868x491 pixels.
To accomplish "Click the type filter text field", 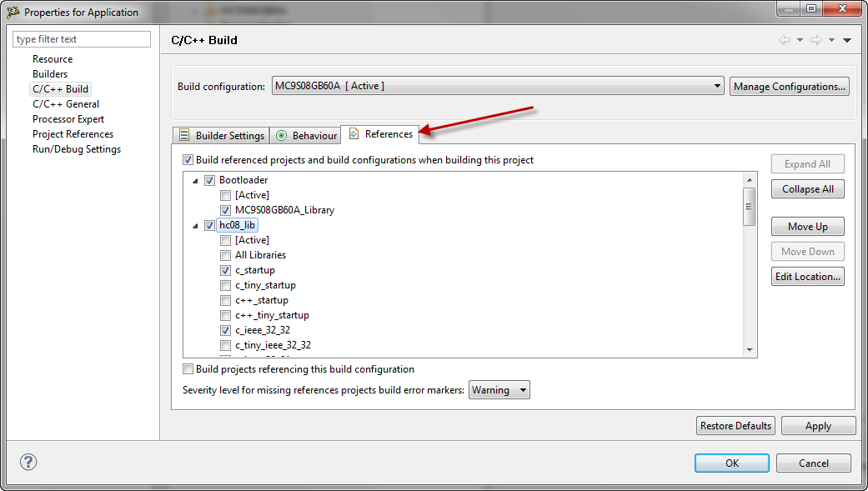I will pos(82,39).
